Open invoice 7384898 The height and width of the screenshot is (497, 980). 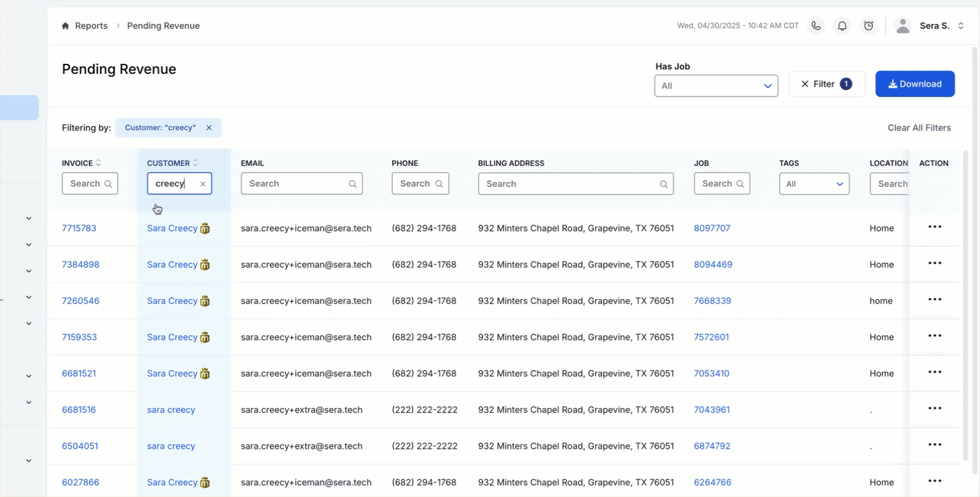pos(81,264)
